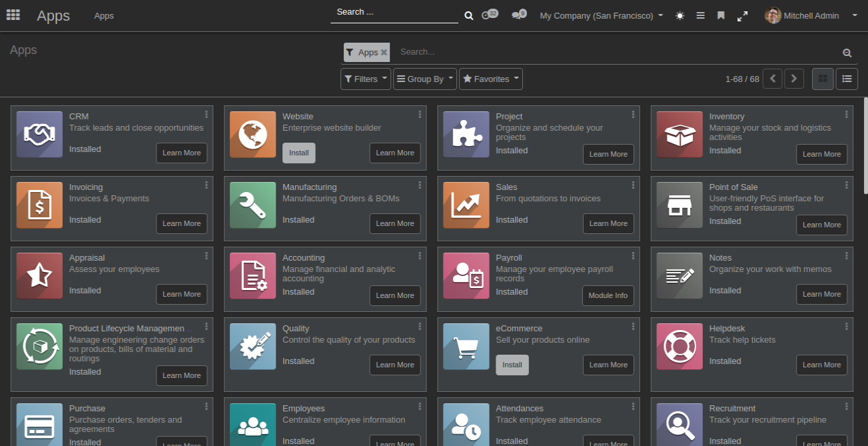
Task: Switch to list view
Action: 847,79
